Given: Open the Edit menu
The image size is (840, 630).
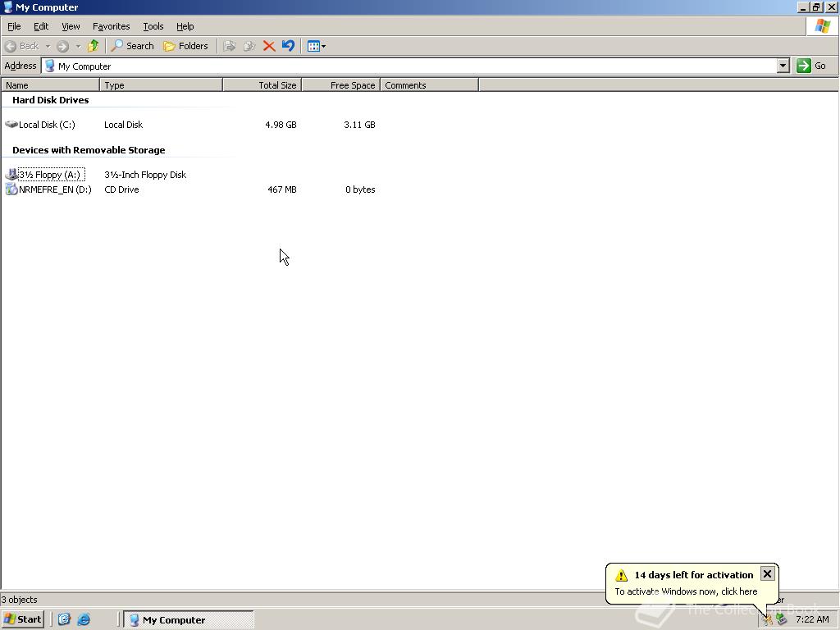Looking at the screenshot, I should pyautogui.click(x=41, y=26).
